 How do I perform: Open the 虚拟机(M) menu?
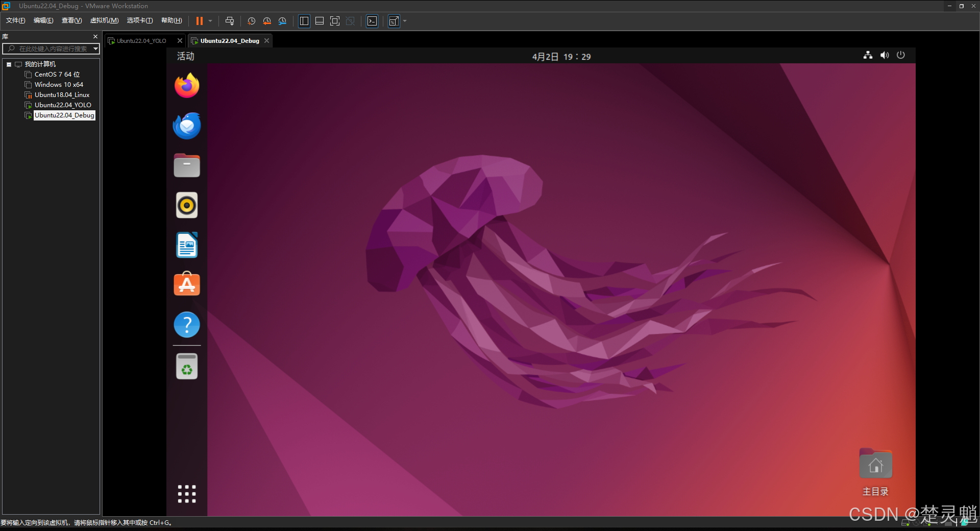pos(104,20)
